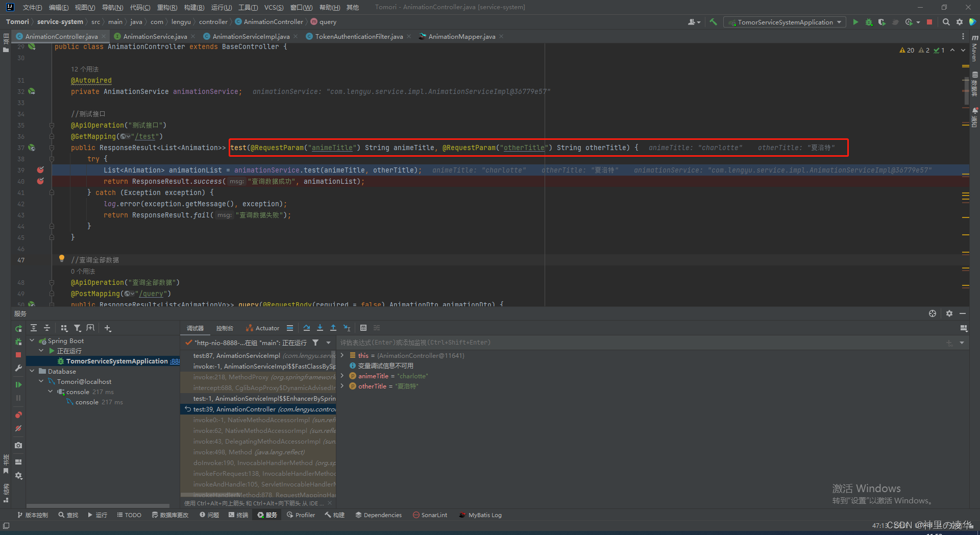Open Dependencies tool window button
The width and height of the screenshot is (980, 535).
[378, 515]
